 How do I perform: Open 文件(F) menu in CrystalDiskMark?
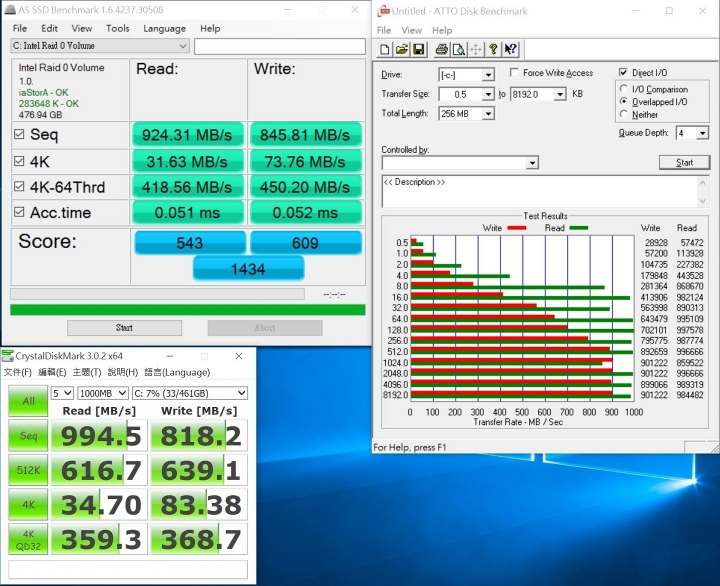17,372
